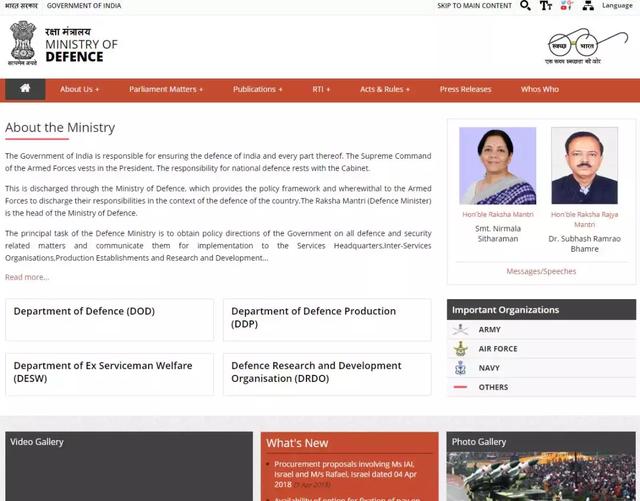640x501 pixels.
Task: Click Skip to Main Content link
Action: tap(474, 6)
